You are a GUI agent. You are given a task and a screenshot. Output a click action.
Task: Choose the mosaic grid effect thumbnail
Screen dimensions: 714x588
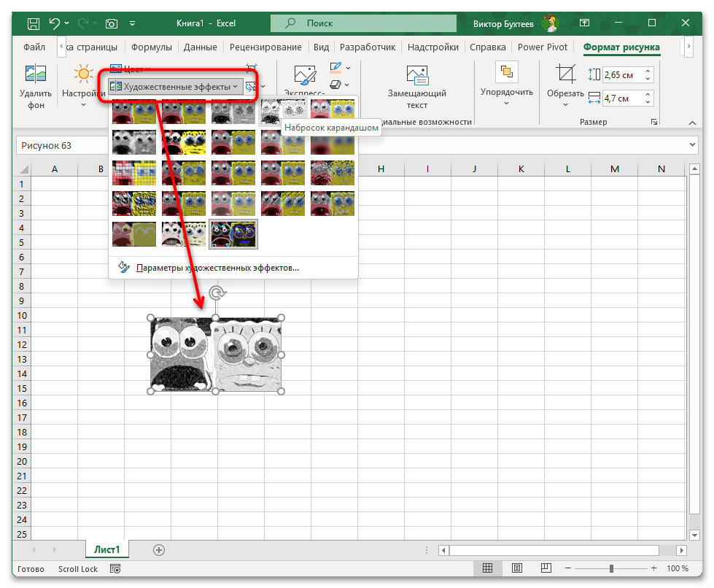134,173
